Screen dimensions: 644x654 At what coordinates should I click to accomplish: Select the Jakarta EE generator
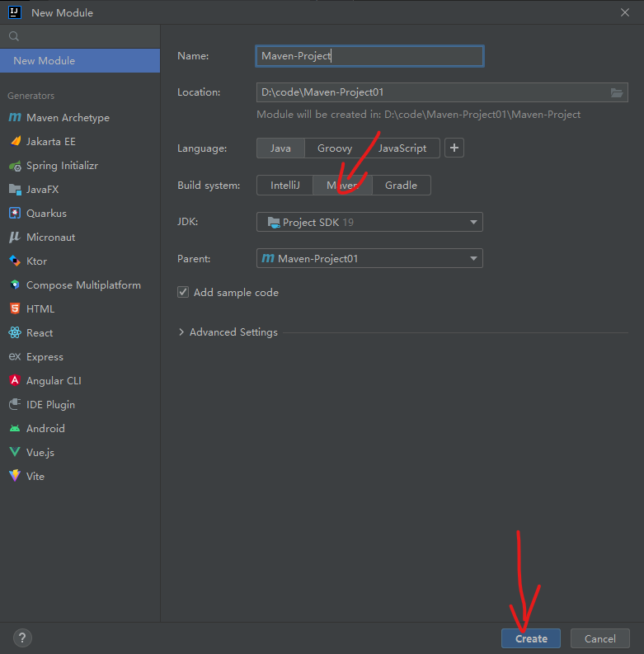[x=80, y=141]
